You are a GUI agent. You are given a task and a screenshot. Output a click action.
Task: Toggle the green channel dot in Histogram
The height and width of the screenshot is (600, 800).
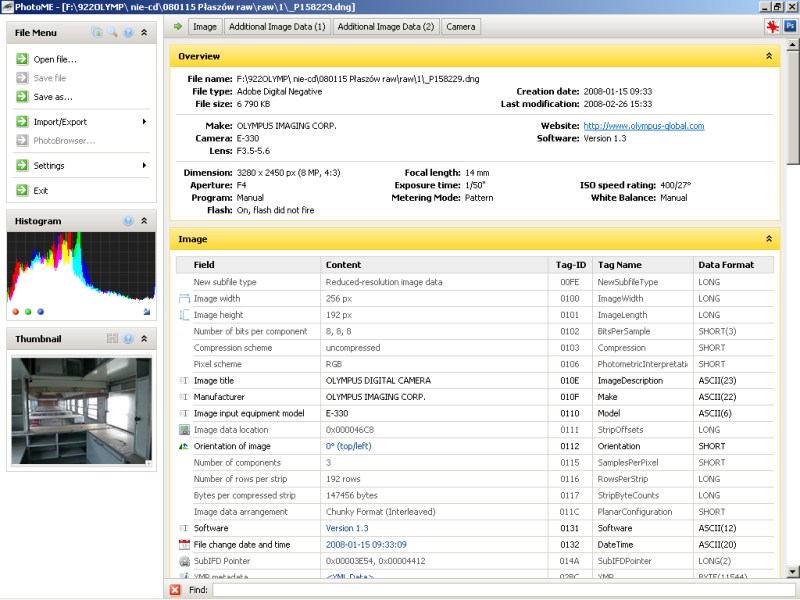pos(28,312)
